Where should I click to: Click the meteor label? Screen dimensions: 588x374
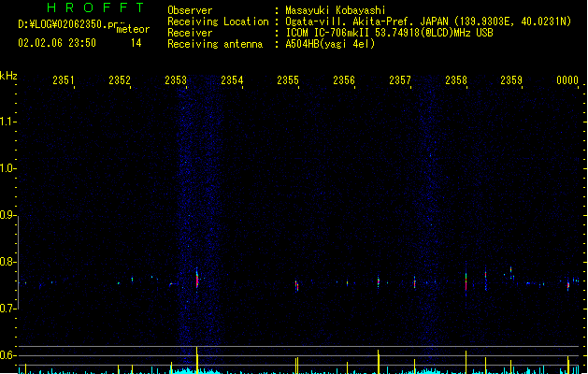[133, 29]
